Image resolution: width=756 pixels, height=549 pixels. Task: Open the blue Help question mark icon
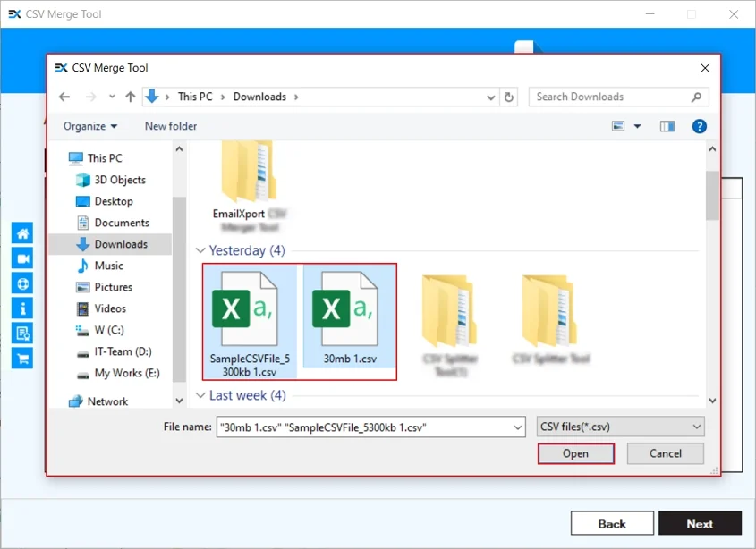[700, 126]
